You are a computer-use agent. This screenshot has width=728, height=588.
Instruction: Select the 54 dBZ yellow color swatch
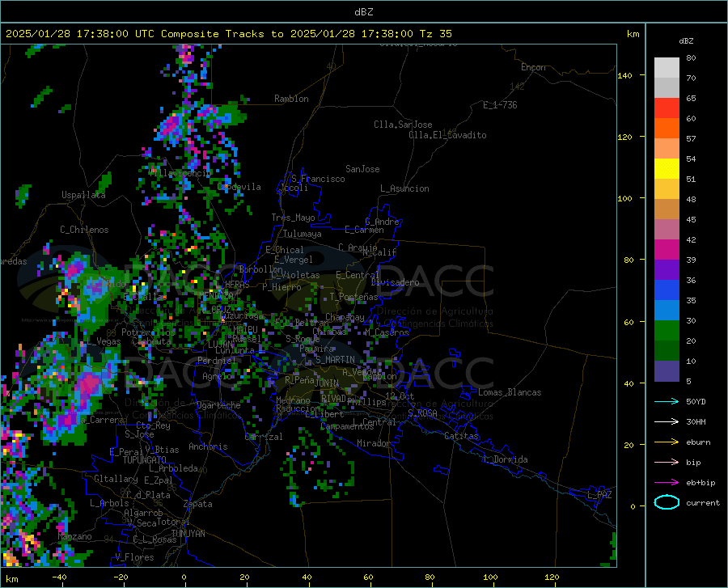tap(667, 169)
